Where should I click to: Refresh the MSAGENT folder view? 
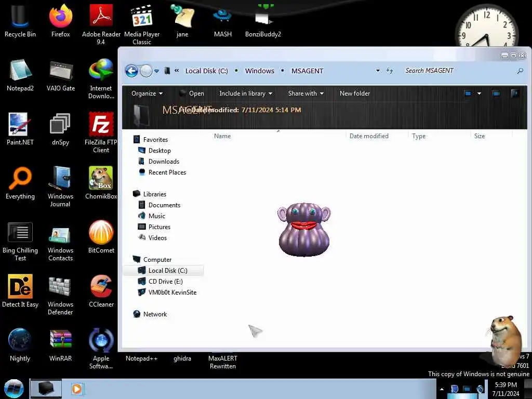click(390, 71)
